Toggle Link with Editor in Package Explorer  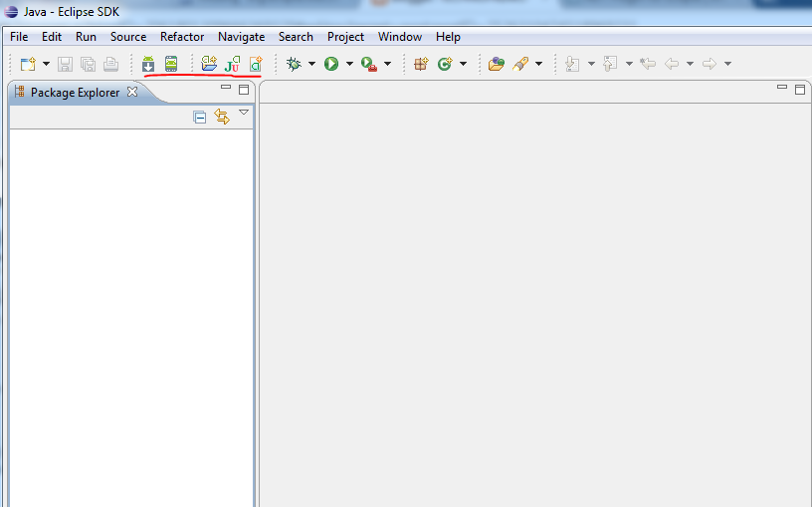tap(222, 117)
